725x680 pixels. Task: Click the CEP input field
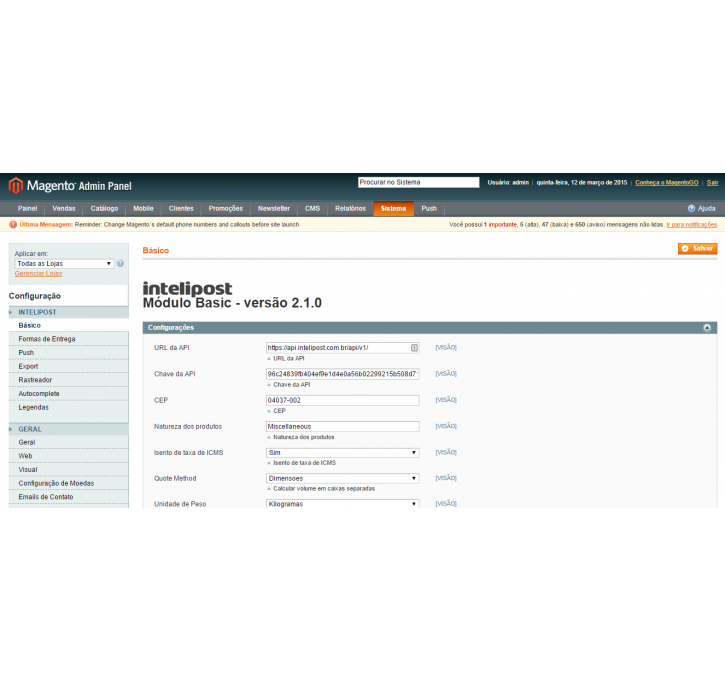click(343, 400)
